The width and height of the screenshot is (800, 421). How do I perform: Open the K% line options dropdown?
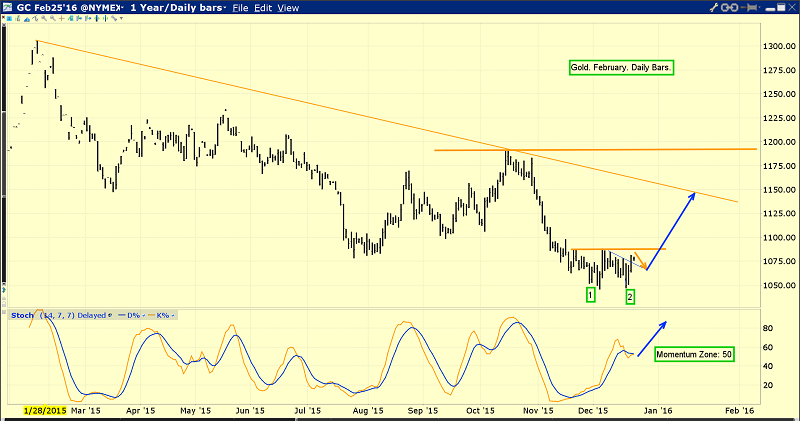point(170,315)
